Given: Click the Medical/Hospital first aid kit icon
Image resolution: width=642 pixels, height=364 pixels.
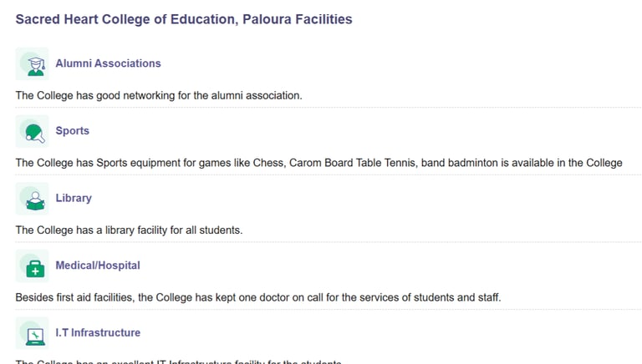Looking at the screenshot, I should pos(32,265).
